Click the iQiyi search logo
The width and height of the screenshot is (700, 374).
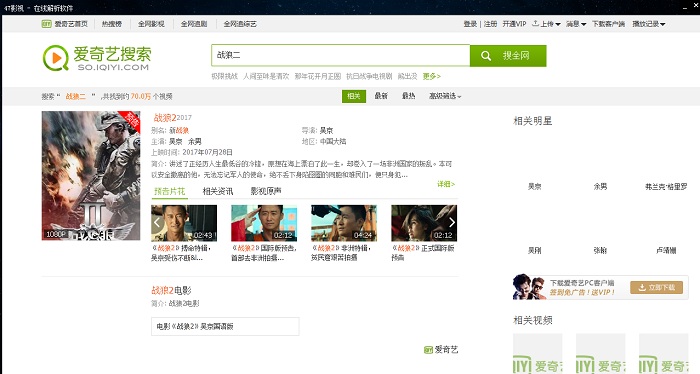pos(97,58)
